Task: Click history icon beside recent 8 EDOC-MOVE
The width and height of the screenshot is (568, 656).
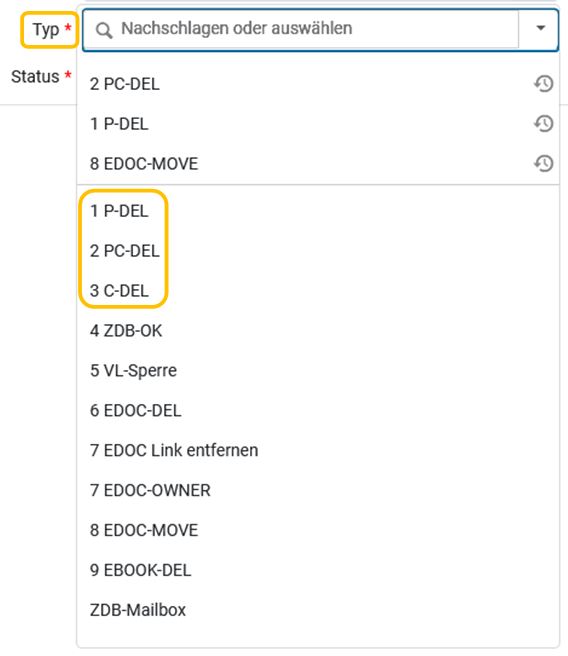Action: pos(543,163)
